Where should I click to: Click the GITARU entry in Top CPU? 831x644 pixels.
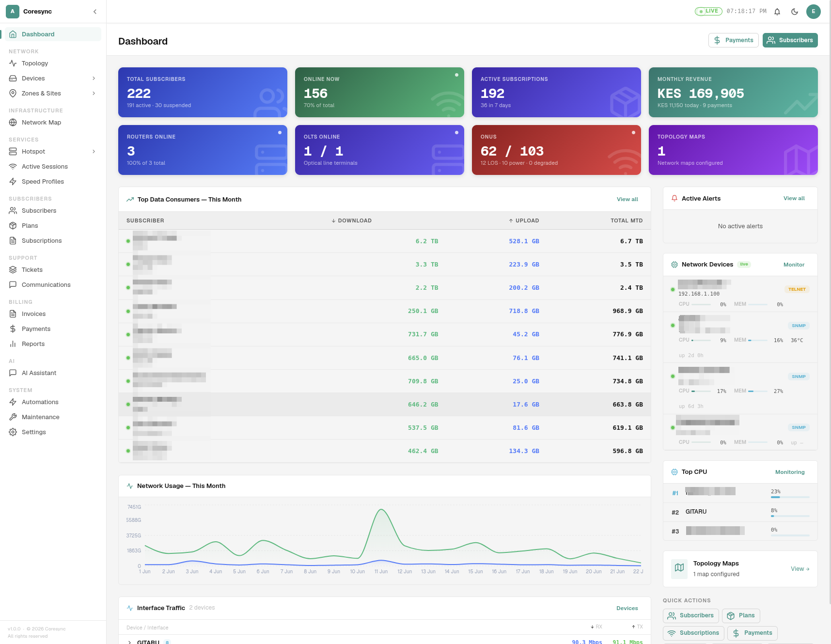(696, 512)
